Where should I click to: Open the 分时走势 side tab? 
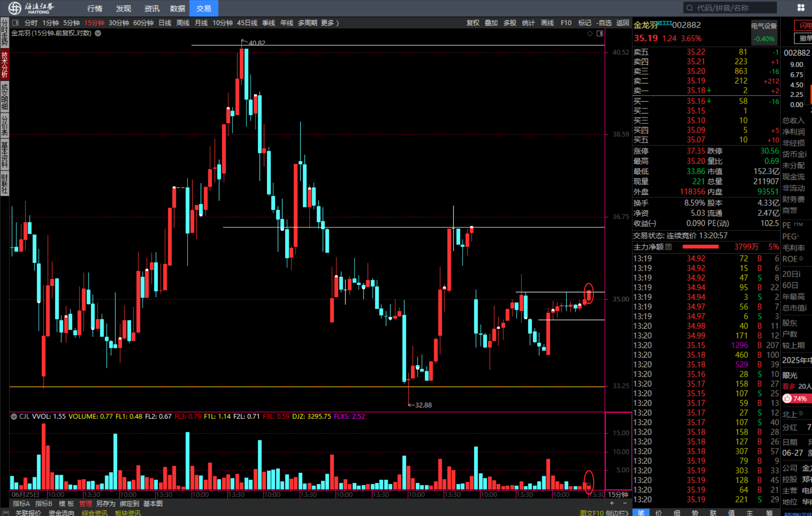tap(5, 33)
